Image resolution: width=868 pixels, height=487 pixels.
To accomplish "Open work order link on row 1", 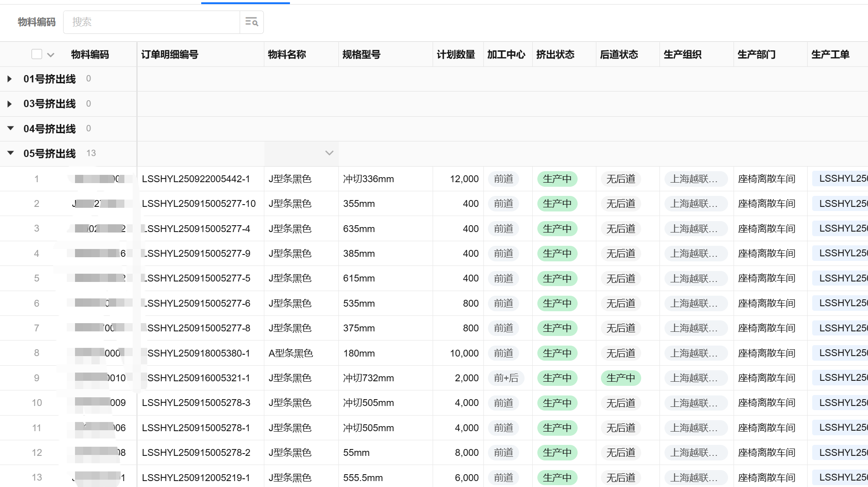I will click(x=841, y=179).
